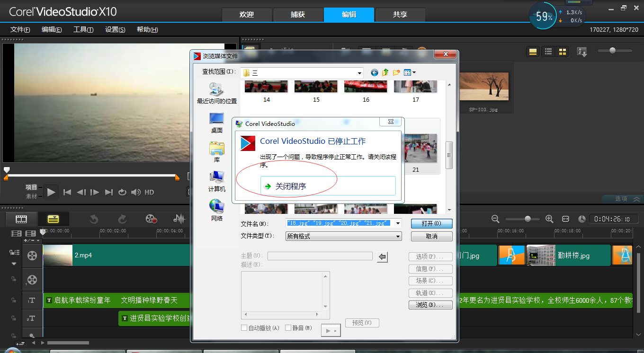Click timeline zoom in magnifier

549,219
